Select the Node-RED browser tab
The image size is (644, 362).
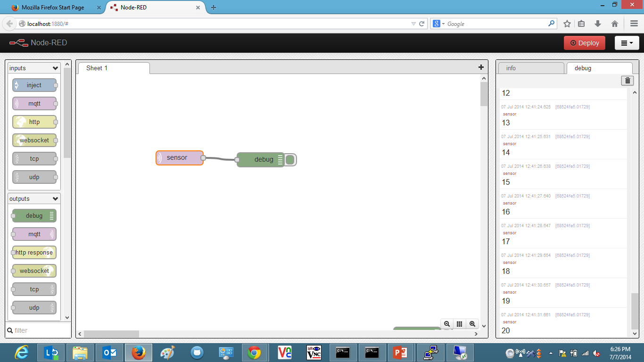pyautogui.click(x=156, y=8)
